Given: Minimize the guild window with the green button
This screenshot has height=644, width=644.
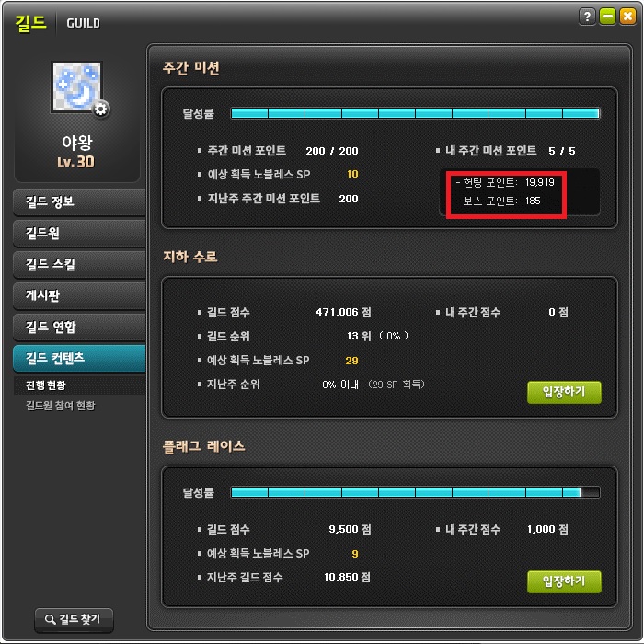Looking at the screenshot, I should click(607, 17).
